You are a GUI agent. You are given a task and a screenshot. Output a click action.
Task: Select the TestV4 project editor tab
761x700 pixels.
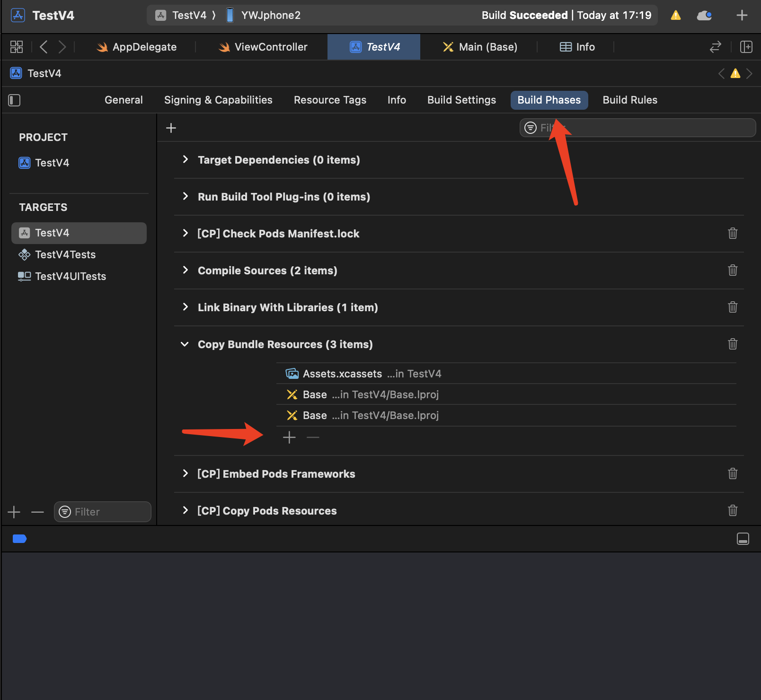coord(374,47)
